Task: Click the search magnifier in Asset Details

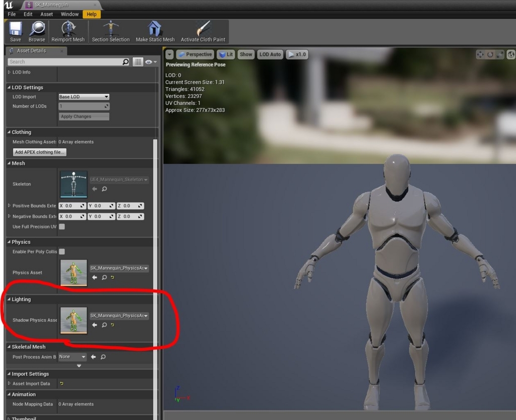Action: pos(125,62)
